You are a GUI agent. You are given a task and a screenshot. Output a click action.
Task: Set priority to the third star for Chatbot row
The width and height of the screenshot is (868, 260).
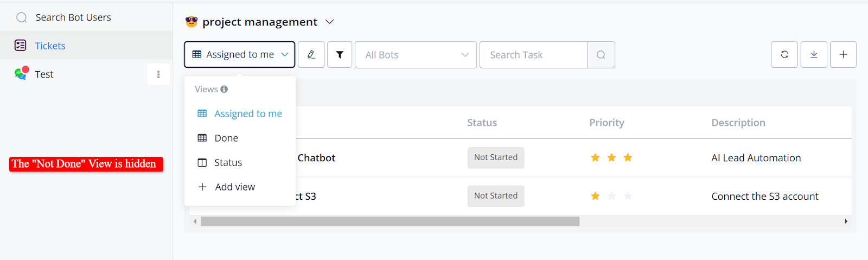tap(628, 157)
